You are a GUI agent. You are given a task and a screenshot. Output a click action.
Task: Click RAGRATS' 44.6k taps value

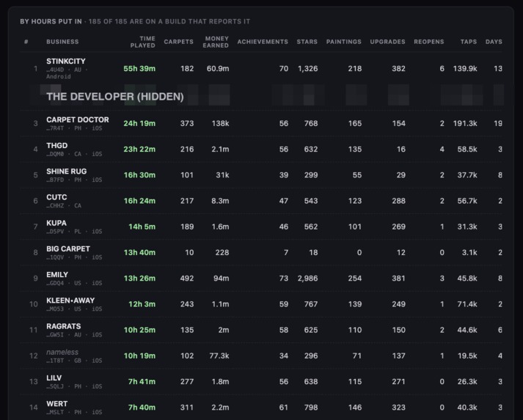pos(467,330)
